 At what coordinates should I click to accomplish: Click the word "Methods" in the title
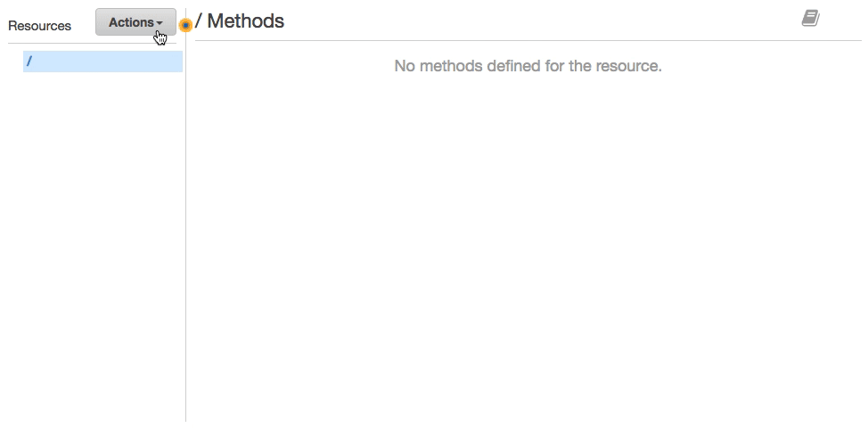(x=246, y=21)
